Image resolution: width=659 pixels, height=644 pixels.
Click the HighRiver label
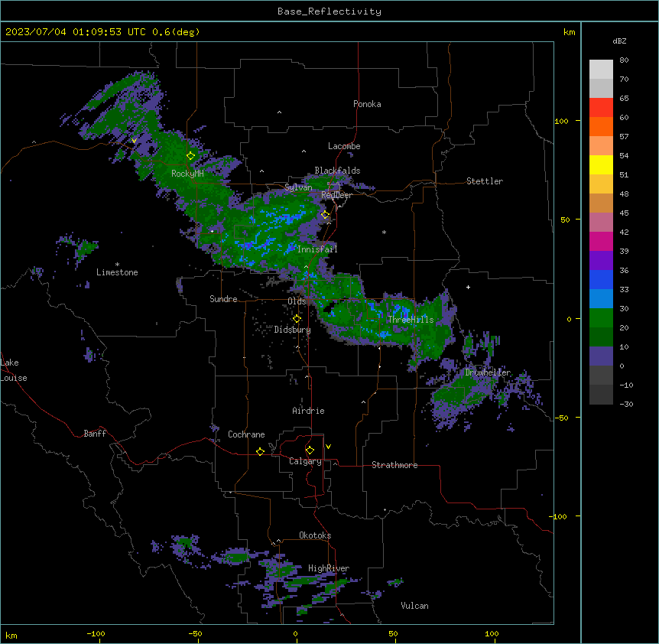click(329, 568)
